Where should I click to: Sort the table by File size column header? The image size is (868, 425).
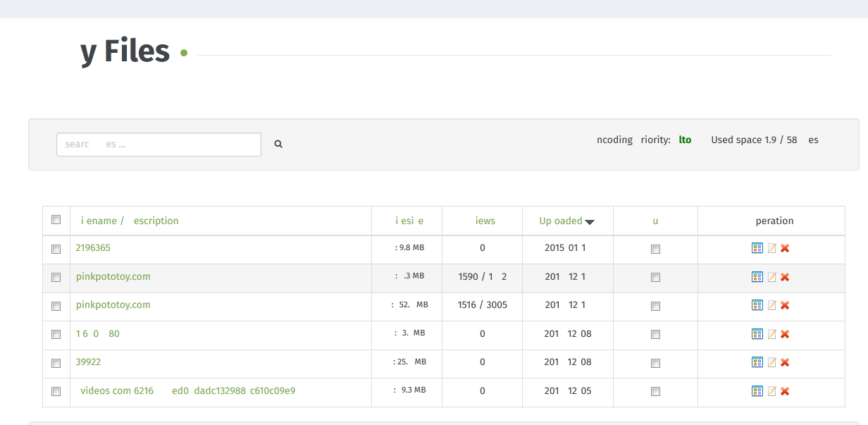click(409, 221)
